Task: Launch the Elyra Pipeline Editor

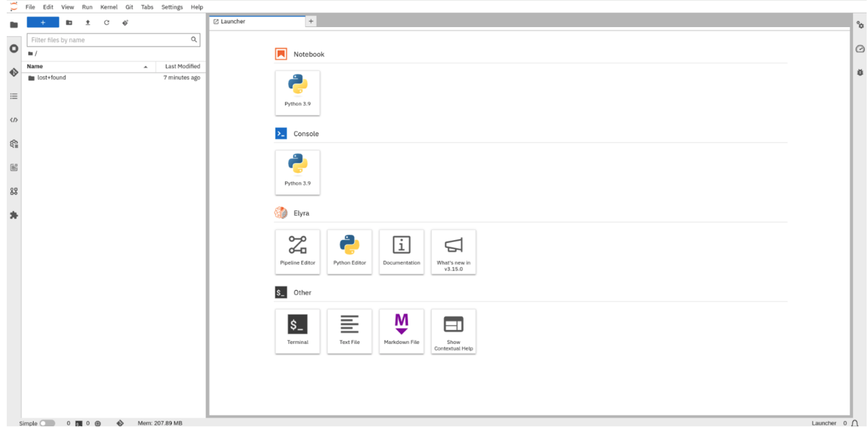Action: tap(297, 252)
